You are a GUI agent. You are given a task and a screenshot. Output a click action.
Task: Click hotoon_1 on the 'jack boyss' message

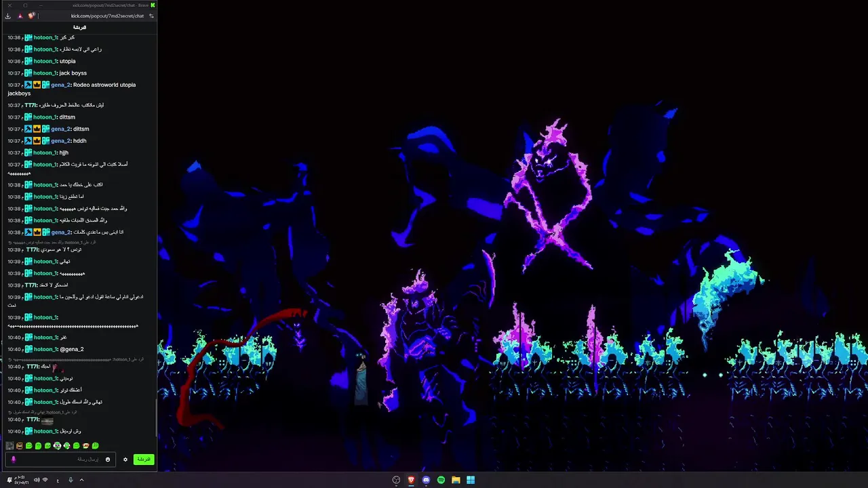45,73
